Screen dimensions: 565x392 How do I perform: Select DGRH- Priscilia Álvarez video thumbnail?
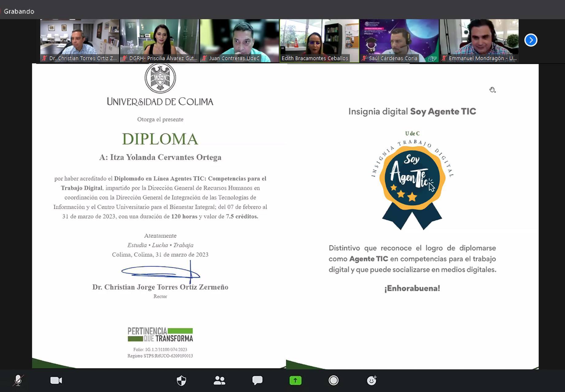tap(159, 41)
